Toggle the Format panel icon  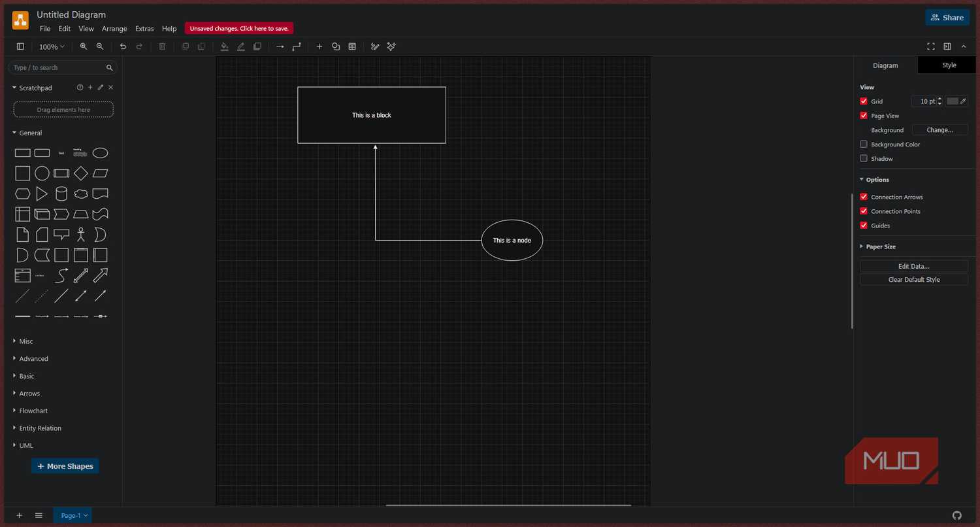[947, 46]
